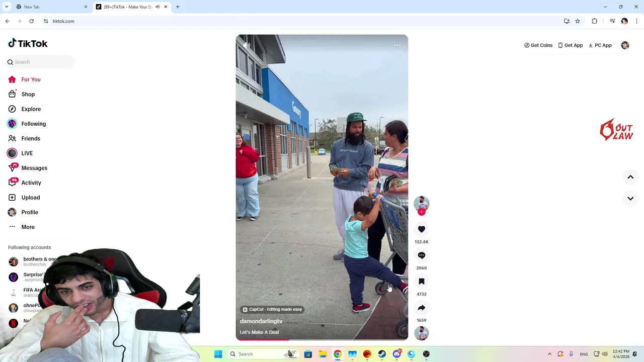Open the spinning sound disc under share count
Screen dimensions: 644x362
coord(422,333)
